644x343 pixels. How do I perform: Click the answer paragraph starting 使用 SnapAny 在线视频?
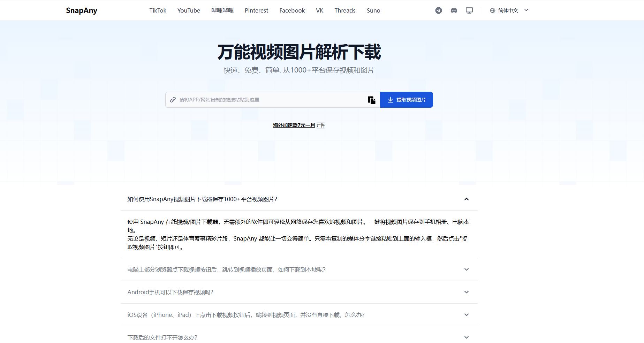point(299,234)
